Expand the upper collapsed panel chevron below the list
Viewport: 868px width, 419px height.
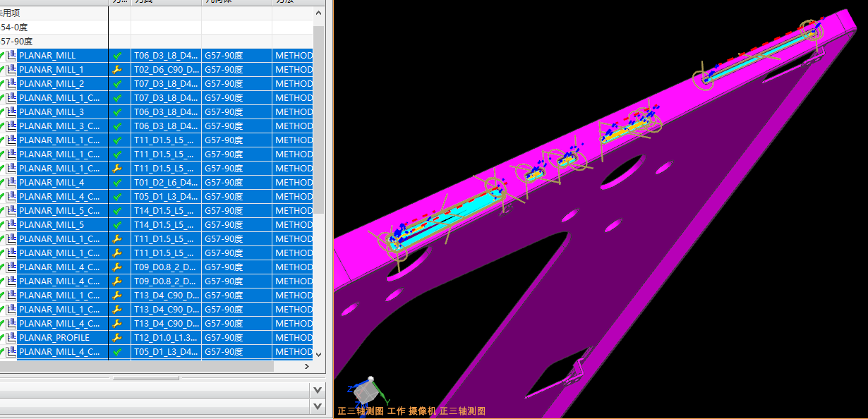[318, 389]
